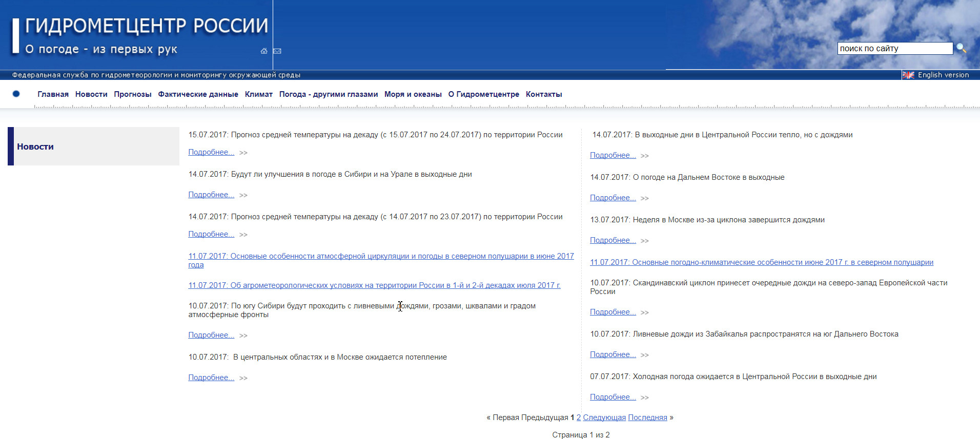Click >> arrows after Сибири и Урале Подробнее
The width and height of the screenshot is (980, 439).
click(x=243, y=195)
